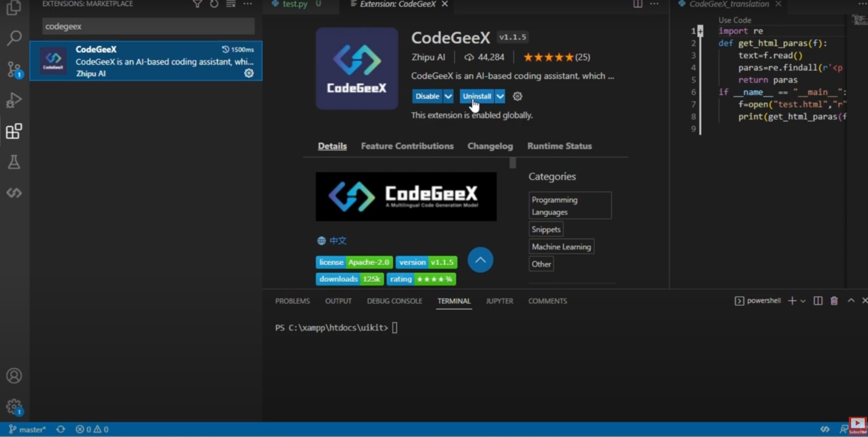Open Extensions views and more actions menu
The image size is (868, 437).
pos(248,4)
